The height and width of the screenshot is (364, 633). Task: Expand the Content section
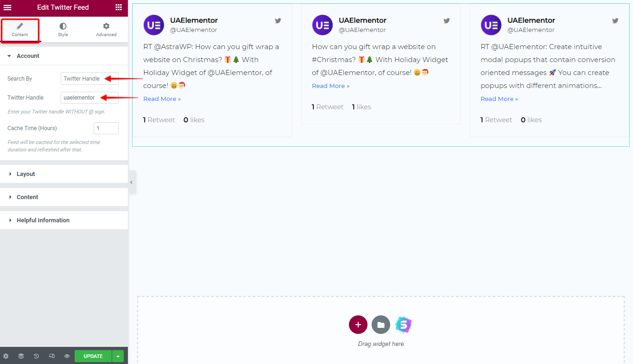(x=64, y=197)
